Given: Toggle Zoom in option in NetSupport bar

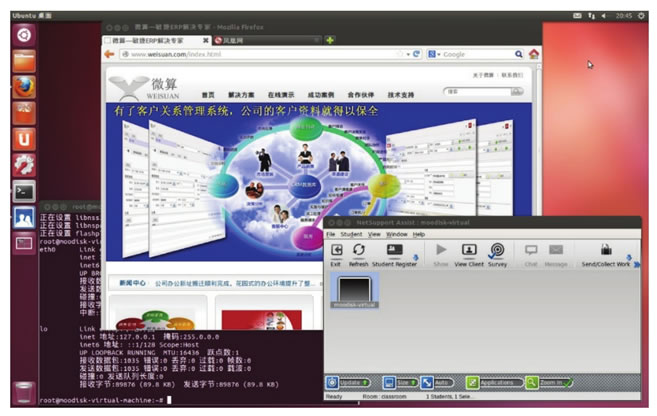Looking at the screenshot, I should point(549,382).
